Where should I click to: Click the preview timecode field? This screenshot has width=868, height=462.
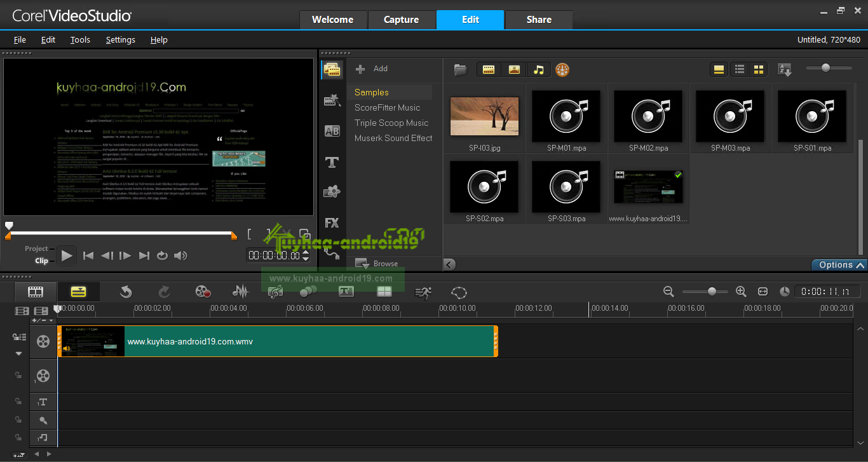click(274, 255)
